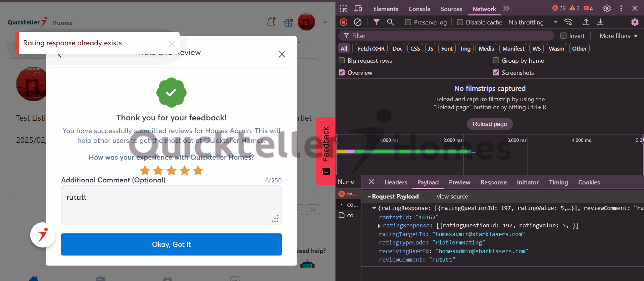The image size is (644, 281).
Task: Open the network search magnifier
Action: coord(390,22)
